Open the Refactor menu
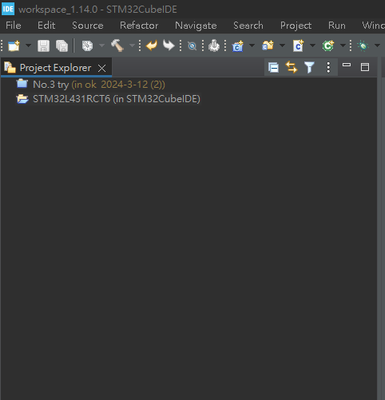 point(139,25)
